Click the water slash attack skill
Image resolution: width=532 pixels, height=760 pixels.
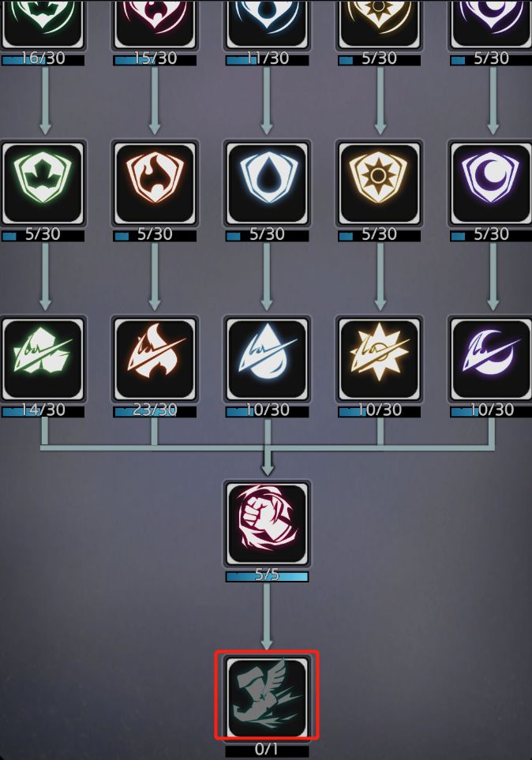(267, 358)
